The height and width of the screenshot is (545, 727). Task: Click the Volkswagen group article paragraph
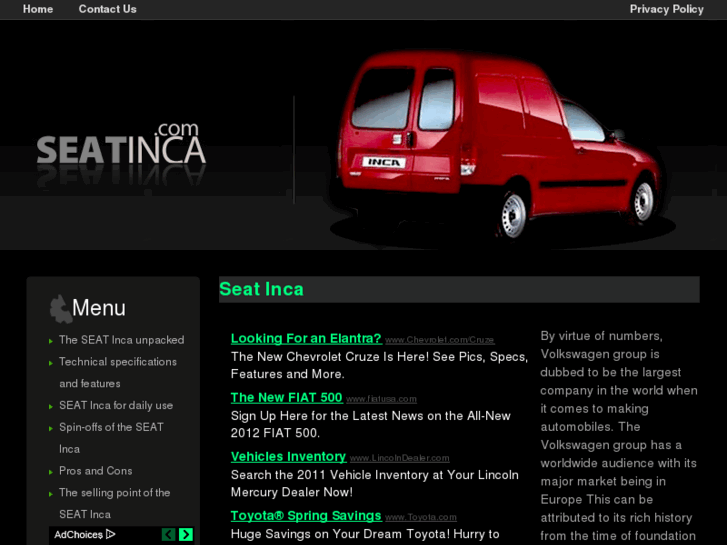coord(619,436)
